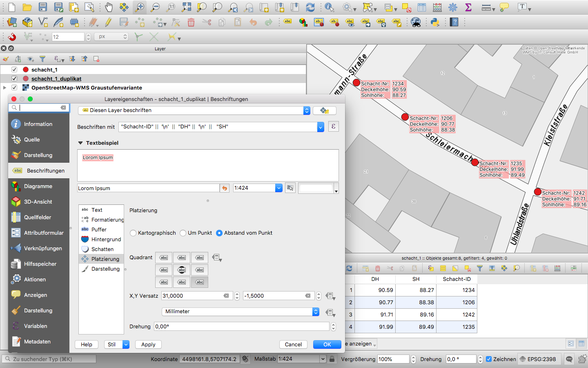The width and height of the screenshot is (588, 368).
Task: Switch to the Diagramme section
Action: click(x=38, y=186)
